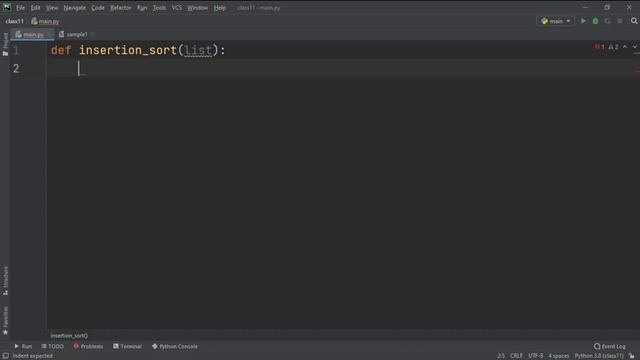Open the Terminal tool window
Image resolution: width=640 pixels, height=360 pixels.
127,346
